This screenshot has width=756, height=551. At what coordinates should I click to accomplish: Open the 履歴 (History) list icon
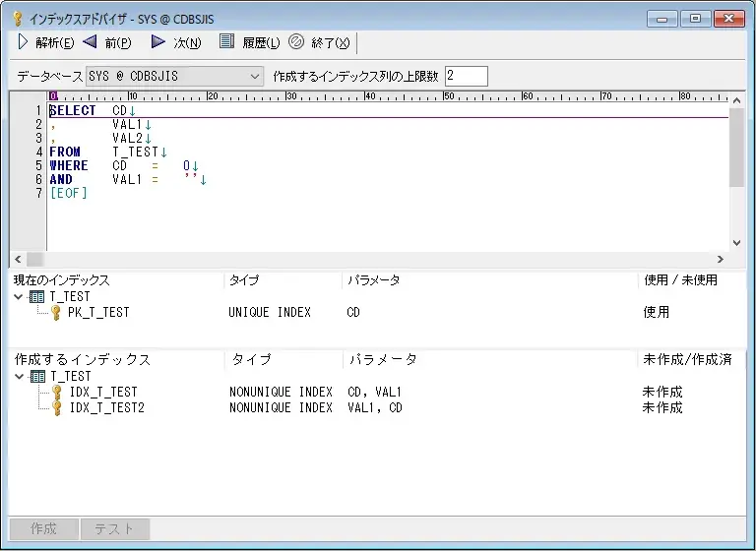click(226, 42)
